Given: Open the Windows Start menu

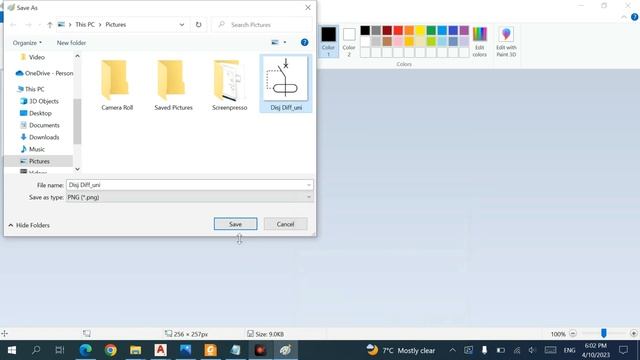Looking at the screenshot, I should 12,350.
